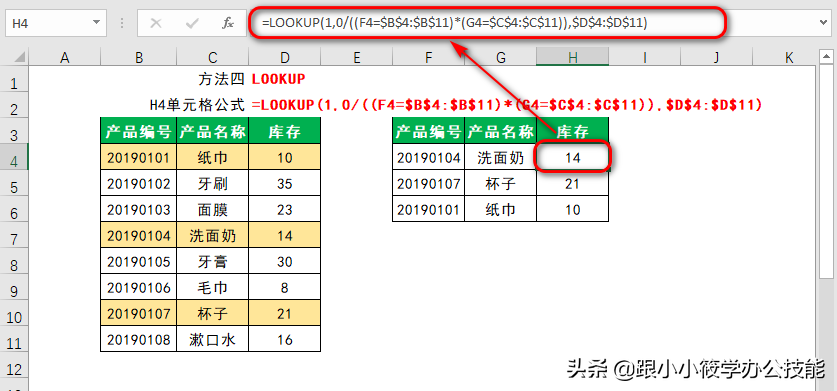
Task: Select column B header
Action: point(139,57)
